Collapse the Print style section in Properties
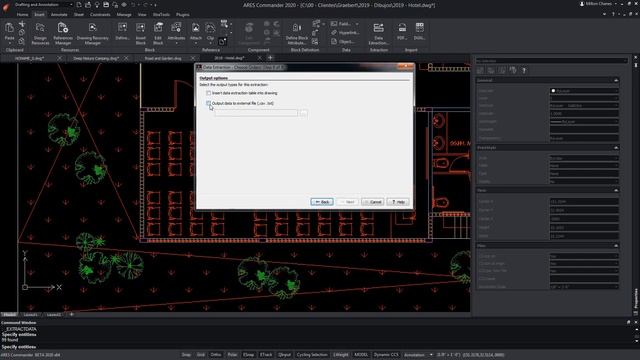 pyautogui.click(x=616, y=148)
